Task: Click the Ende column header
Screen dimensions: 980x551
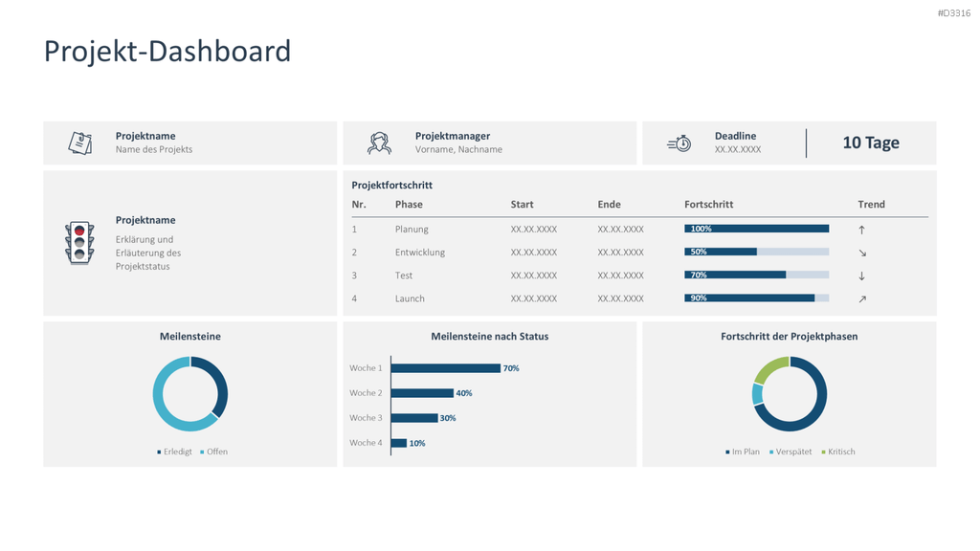Action: [609, 205]
